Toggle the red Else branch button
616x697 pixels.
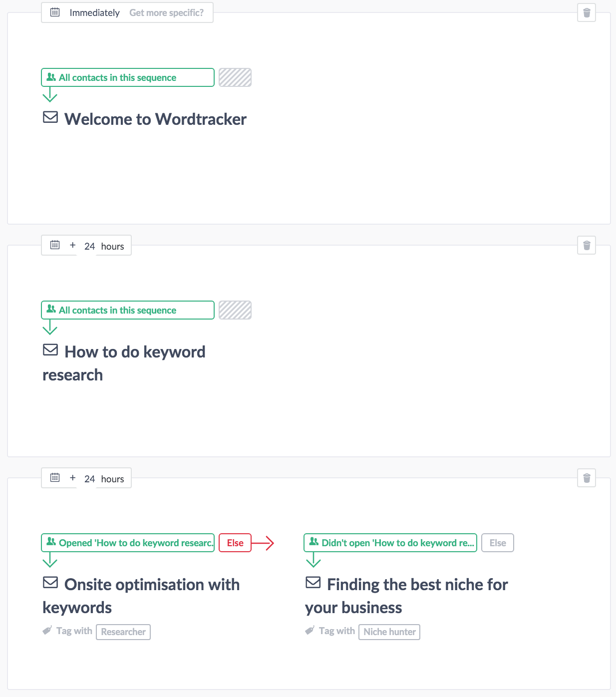click(235, 543)
